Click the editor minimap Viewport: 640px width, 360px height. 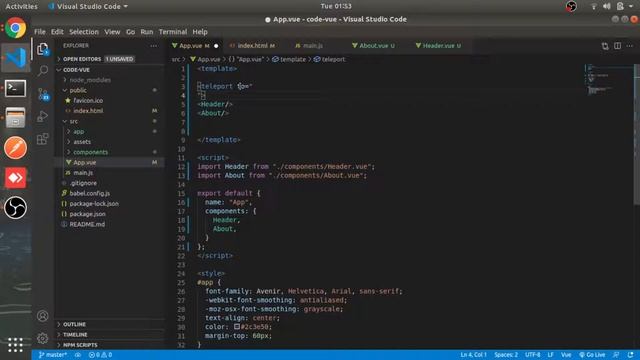click(x=609, y=80)
